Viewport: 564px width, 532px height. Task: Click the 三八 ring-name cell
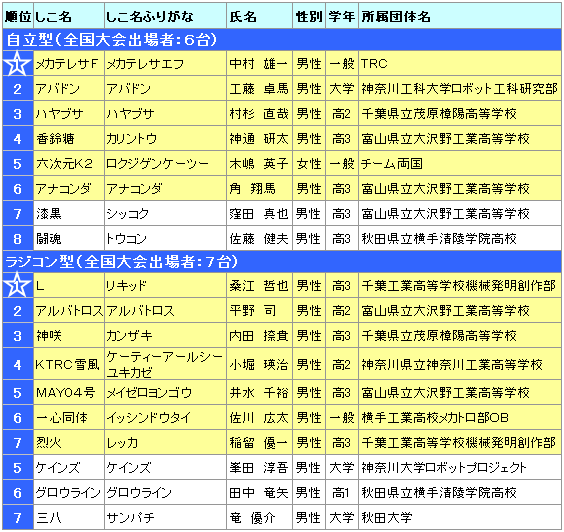tap(68, 517)
